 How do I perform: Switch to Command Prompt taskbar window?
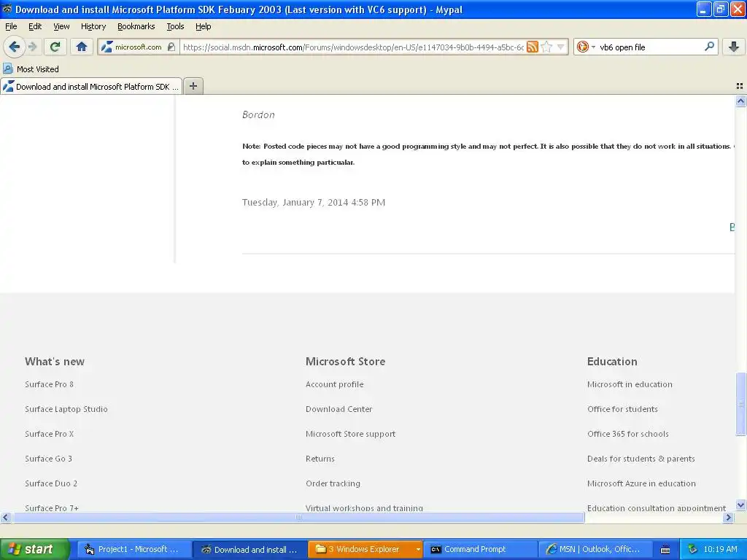pos(480,549)
